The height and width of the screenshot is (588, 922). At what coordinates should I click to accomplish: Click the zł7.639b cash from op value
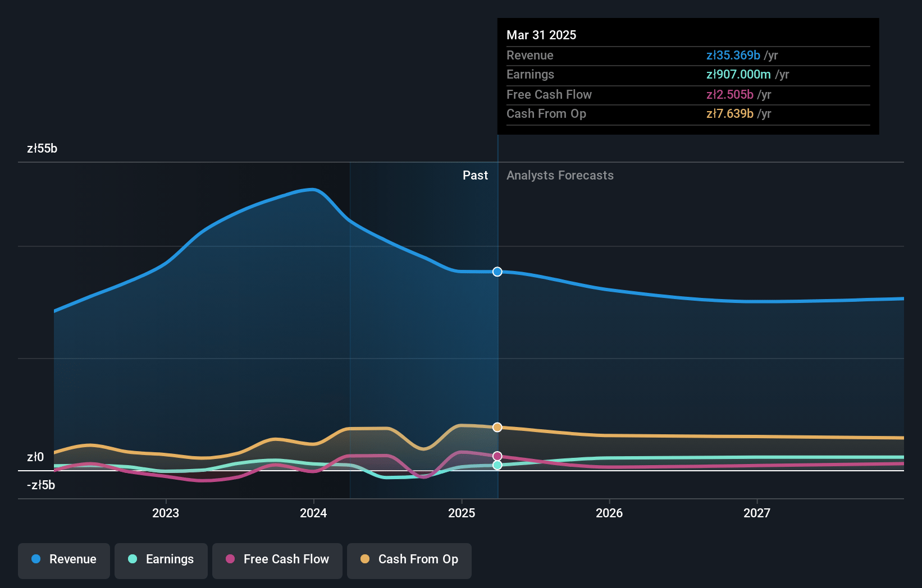[x=730, y=114]
